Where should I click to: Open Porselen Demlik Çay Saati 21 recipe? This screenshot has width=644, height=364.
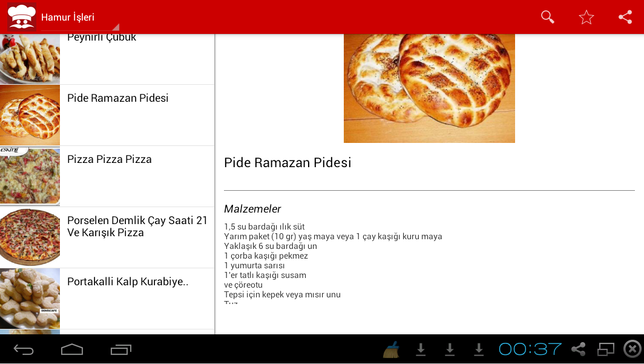coord(107,237)
